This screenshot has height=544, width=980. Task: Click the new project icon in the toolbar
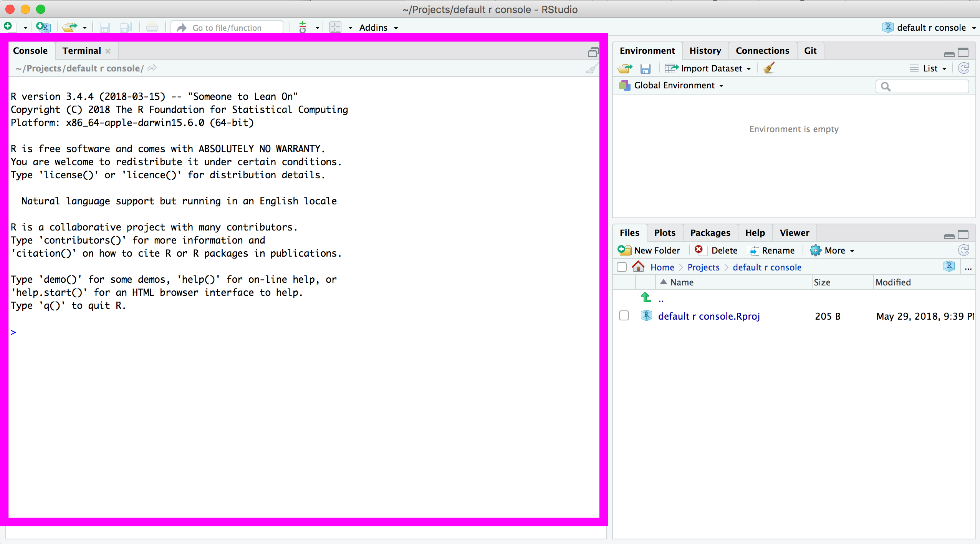[x=43, y=27]
